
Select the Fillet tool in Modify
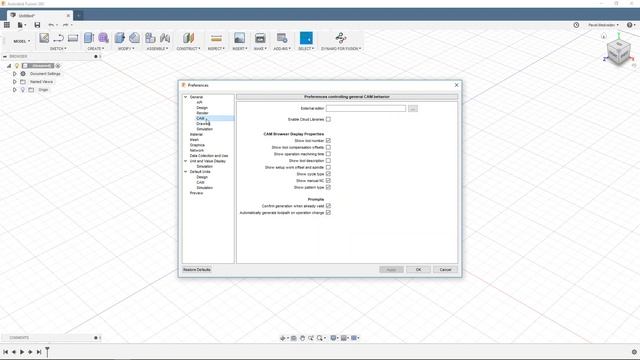coord(134,38)
